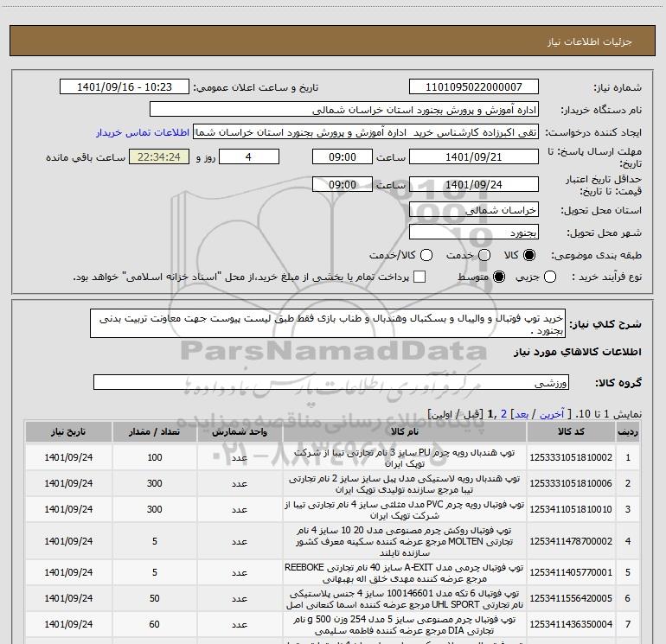Image resolution: width=666 pixels, height=644 pixels.
Task: Choose متوسط purchase process type
Action: coord(499,277)
